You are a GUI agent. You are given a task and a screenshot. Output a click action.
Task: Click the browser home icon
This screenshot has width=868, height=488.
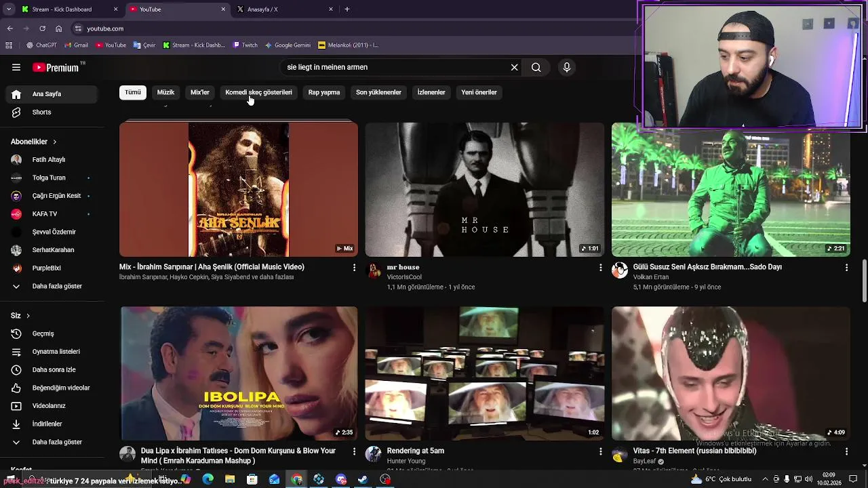pyautogui.click(x=58, y=28)
